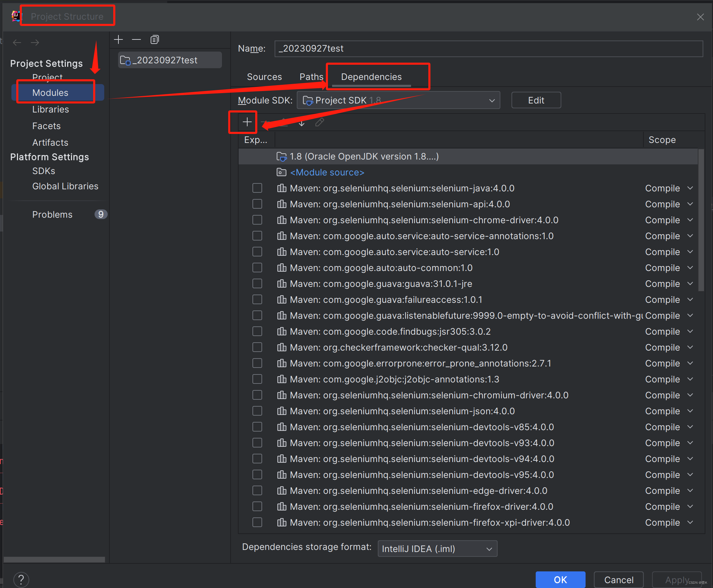This screenshot has width=713, height=588.
Task: Add a dependency with the plus icon
Action: pos(247,122)
